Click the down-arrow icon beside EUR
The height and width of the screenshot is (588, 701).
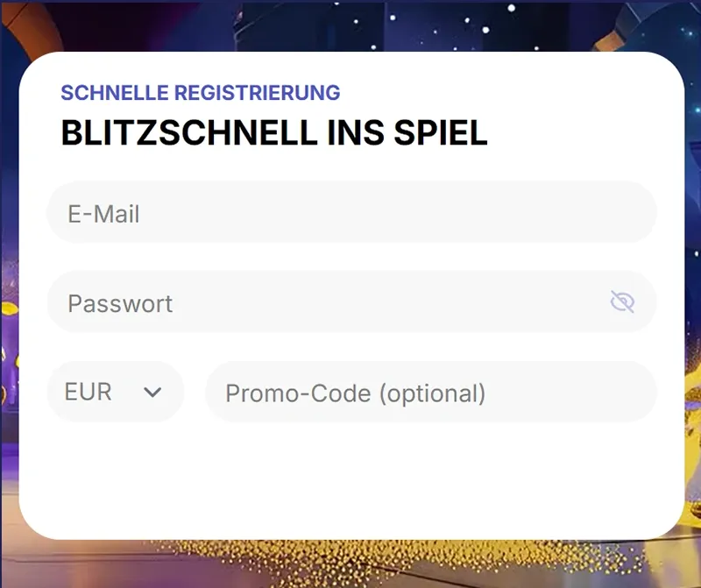[x=152, y=393]
